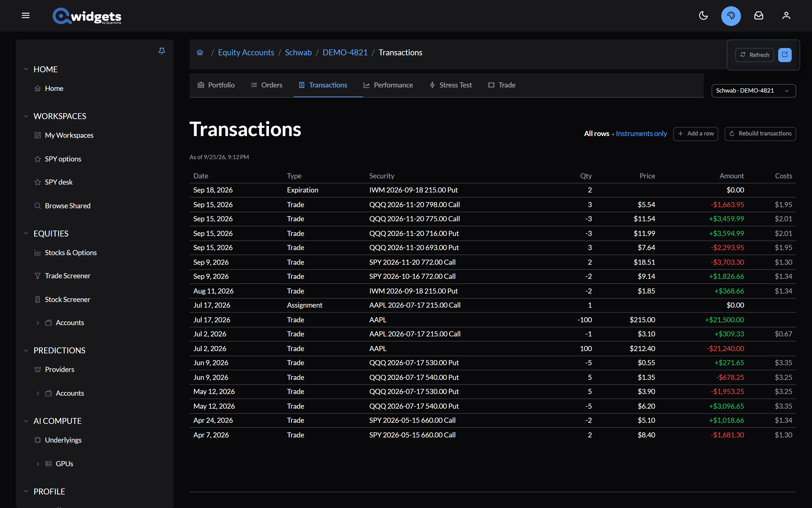Click the -$21,240.00 amount cell
Screen dimensions: 812x508
pos(725,349)
